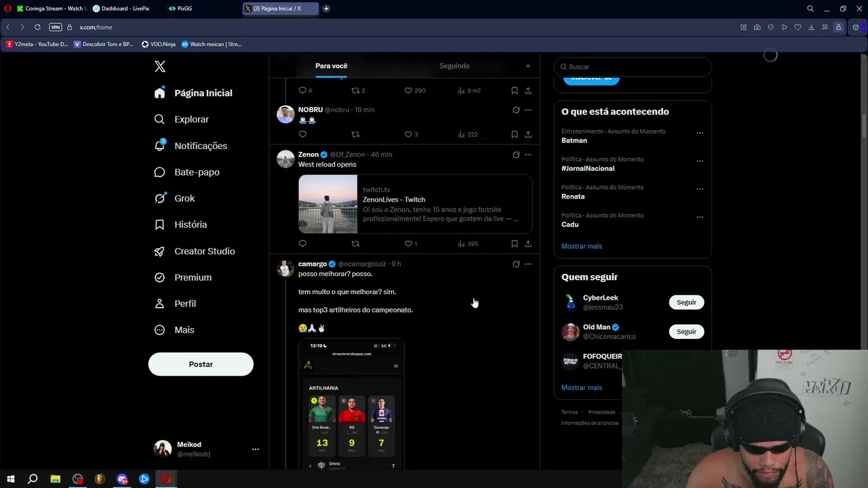Open Grok actions on camargo's post
The image size is (868, 488).
click(x=516, y=264)
